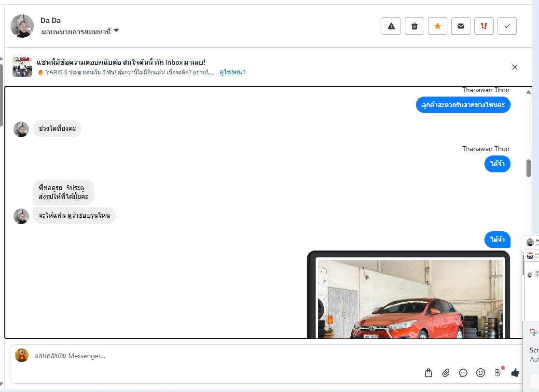Open the assign conversation dropdown
539x392 pixels.
pyautogui.click(x=76, y=31)
